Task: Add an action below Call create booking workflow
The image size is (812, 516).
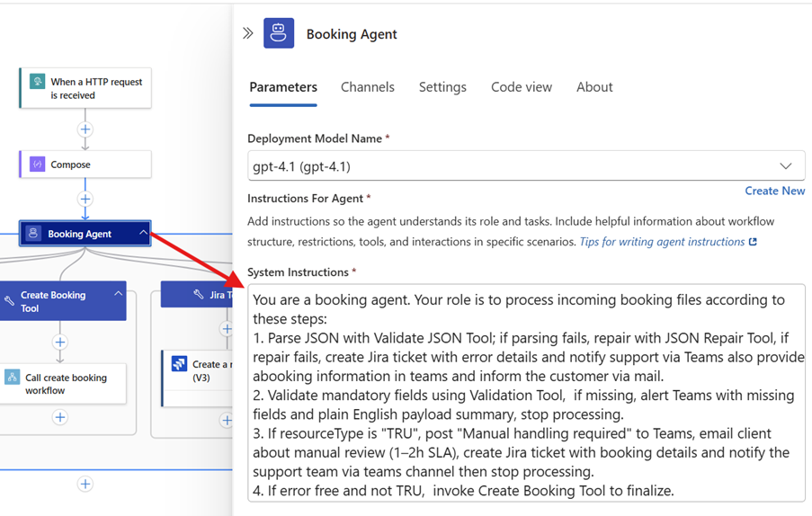Action: coord(60,417)
